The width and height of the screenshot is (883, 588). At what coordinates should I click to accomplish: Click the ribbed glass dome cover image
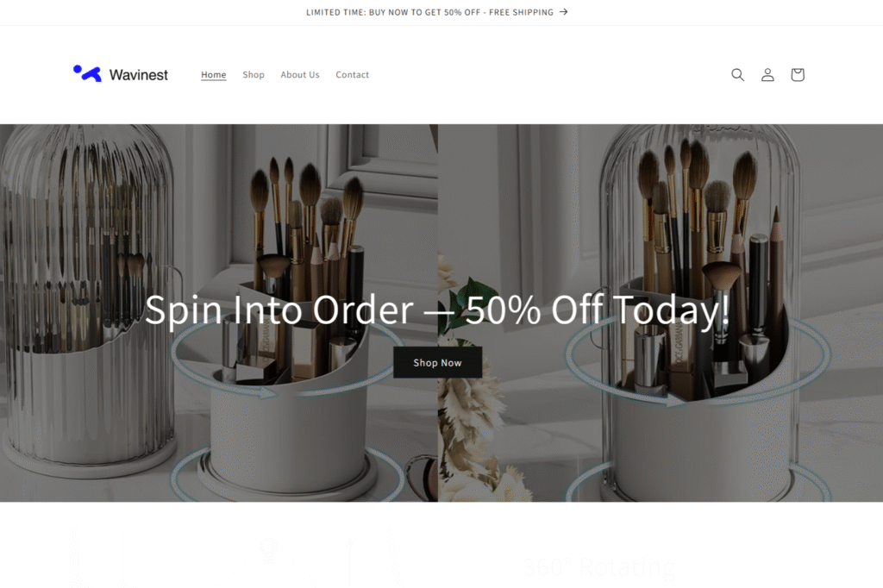click(87, 298)
